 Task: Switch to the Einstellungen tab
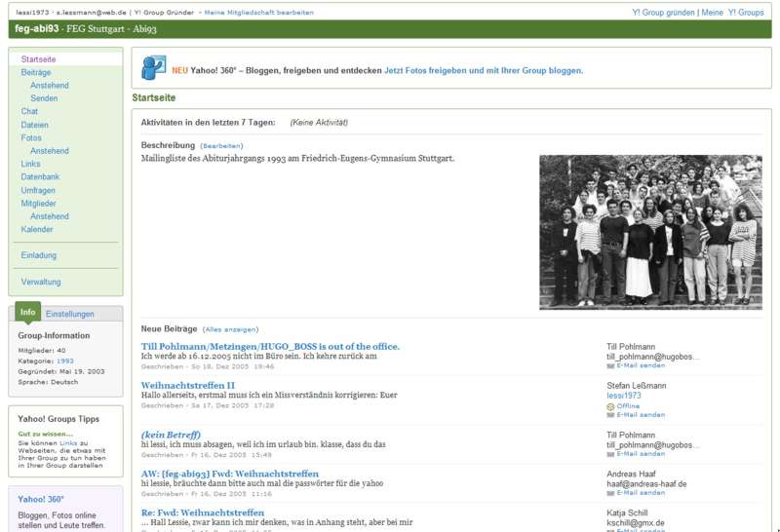69,314
